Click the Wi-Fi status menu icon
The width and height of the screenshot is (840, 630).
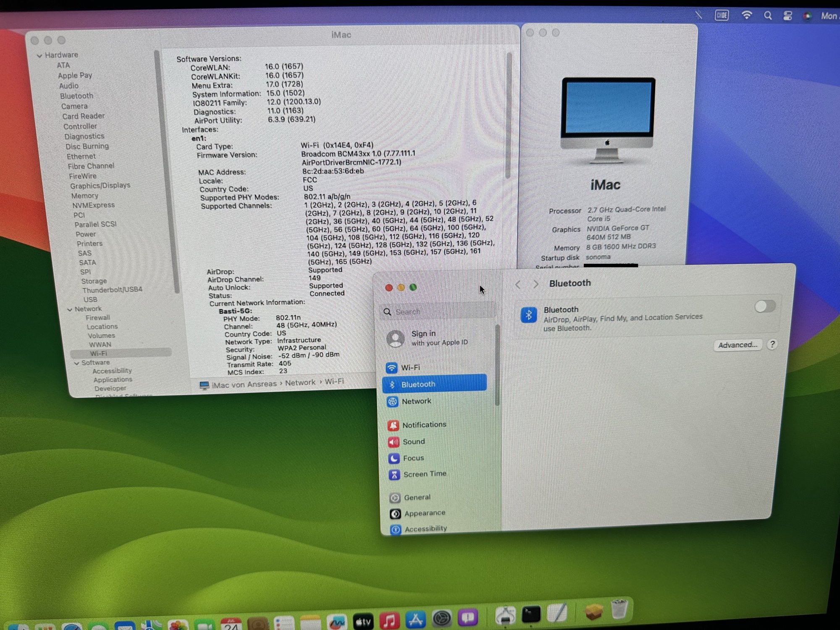point(746,16)
